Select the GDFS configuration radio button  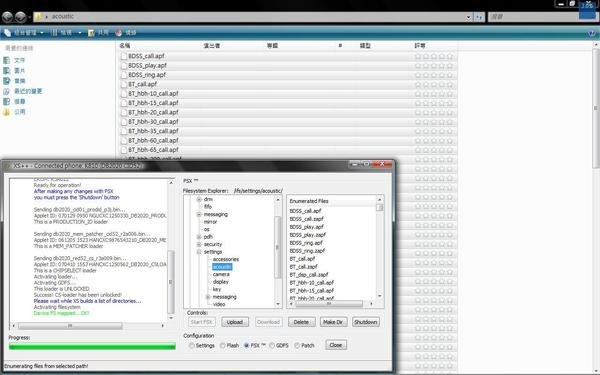pos(272,346)
